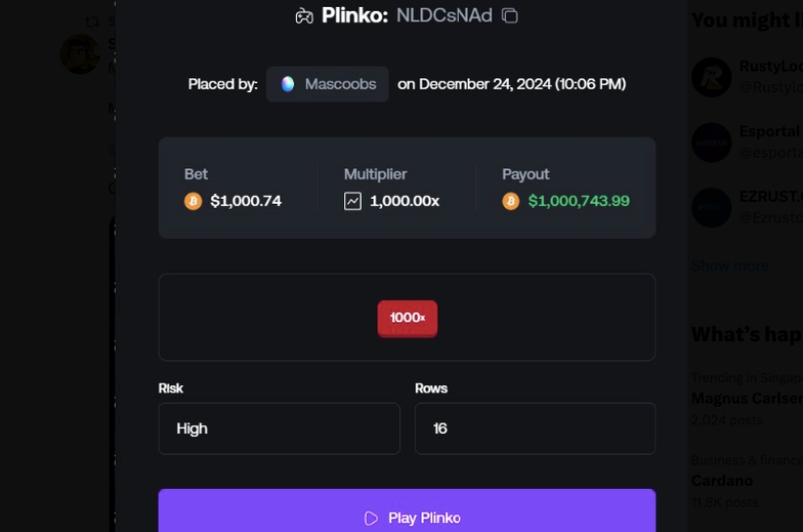This screenshot has height=532, width=803.
Task: Click the Bitcoin icon beside Bet amount
Action: [193, 201]
